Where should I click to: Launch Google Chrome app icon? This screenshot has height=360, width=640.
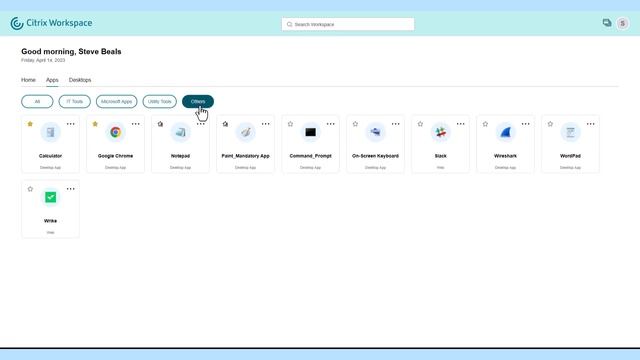(116, 132)
